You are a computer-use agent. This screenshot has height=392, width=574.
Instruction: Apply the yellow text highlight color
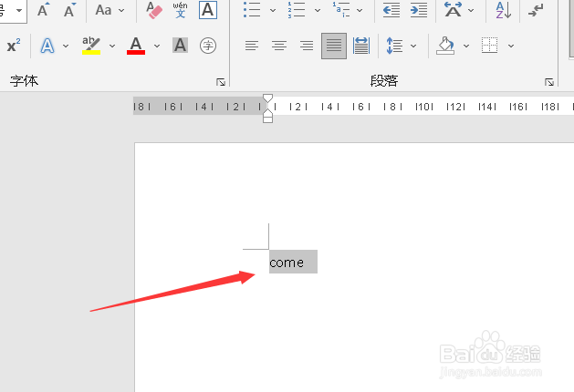[91, 46]
